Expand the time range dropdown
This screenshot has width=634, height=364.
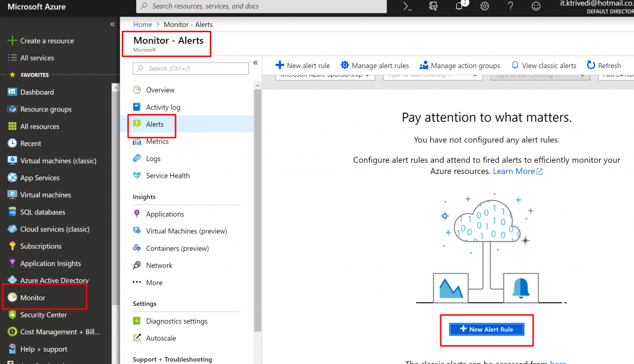pos(615,76)
